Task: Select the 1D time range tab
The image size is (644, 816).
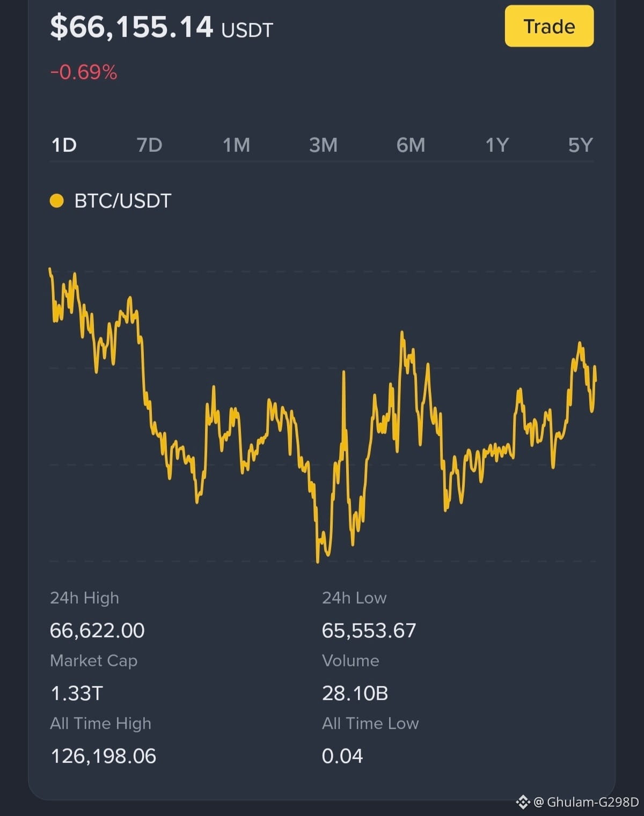Action: point(64,145)
